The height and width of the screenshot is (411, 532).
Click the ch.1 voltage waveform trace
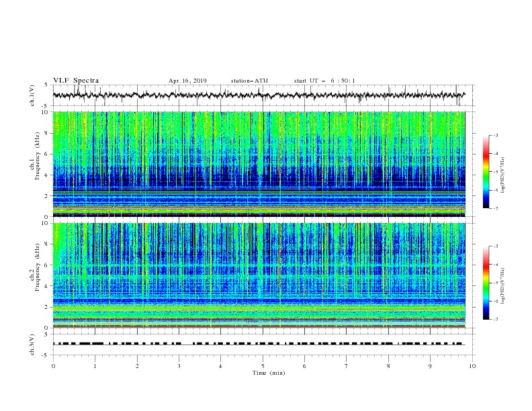tap(259, 95)
